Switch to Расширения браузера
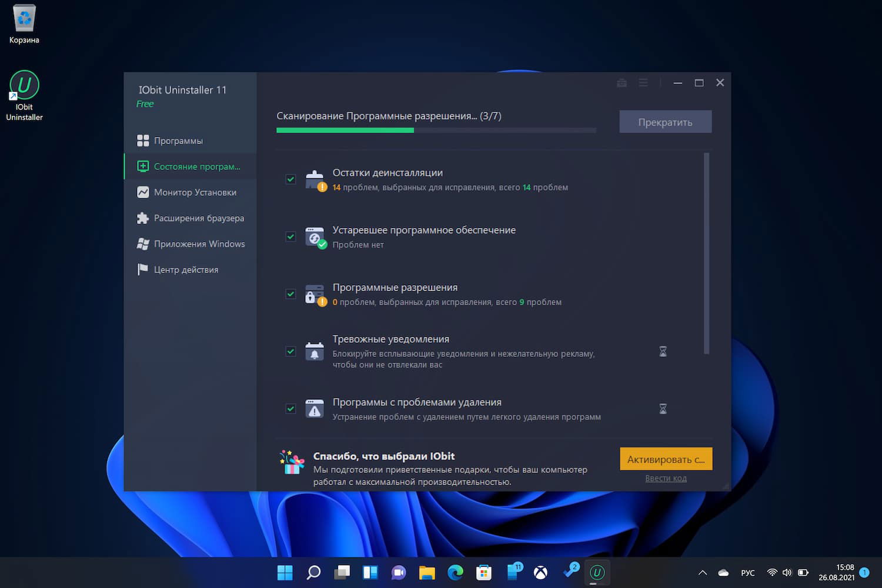The height and width of the screenshot is (588, 882). pos(191,218)
